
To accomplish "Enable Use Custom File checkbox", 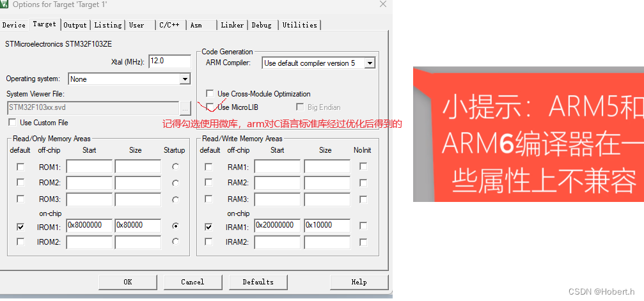I will [x=12, y=122].
